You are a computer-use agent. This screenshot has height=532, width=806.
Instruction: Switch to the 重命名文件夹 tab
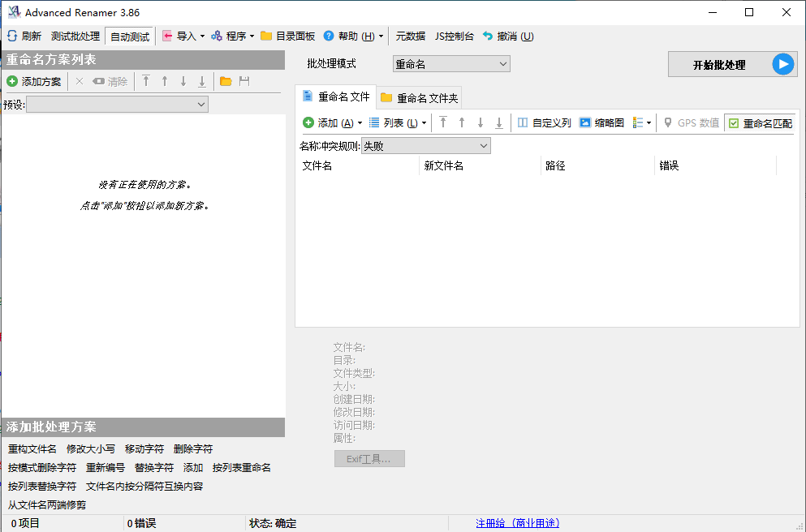coord(419,96)
